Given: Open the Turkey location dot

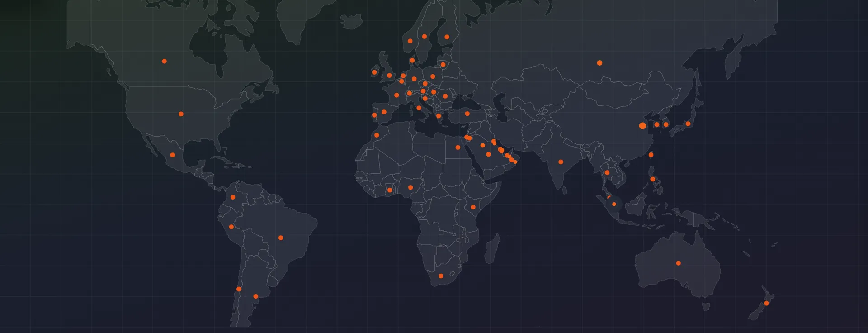Looking at the screenshot, I should (x=467, y=114).
